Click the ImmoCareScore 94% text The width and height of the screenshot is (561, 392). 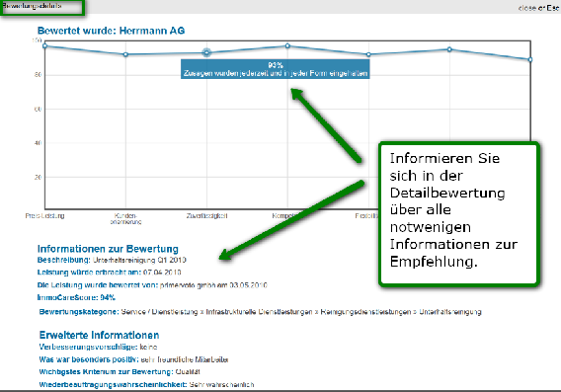point(76,297)
